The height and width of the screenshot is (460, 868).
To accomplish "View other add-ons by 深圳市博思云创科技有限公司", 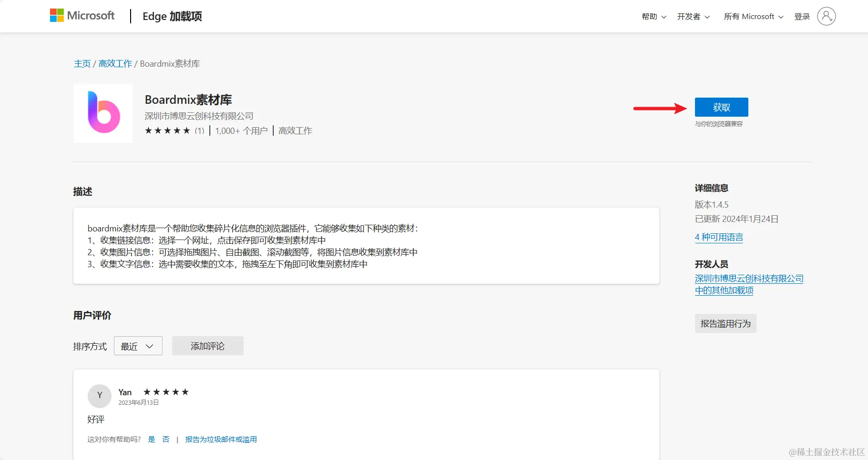I will click(x=749, y=284).
